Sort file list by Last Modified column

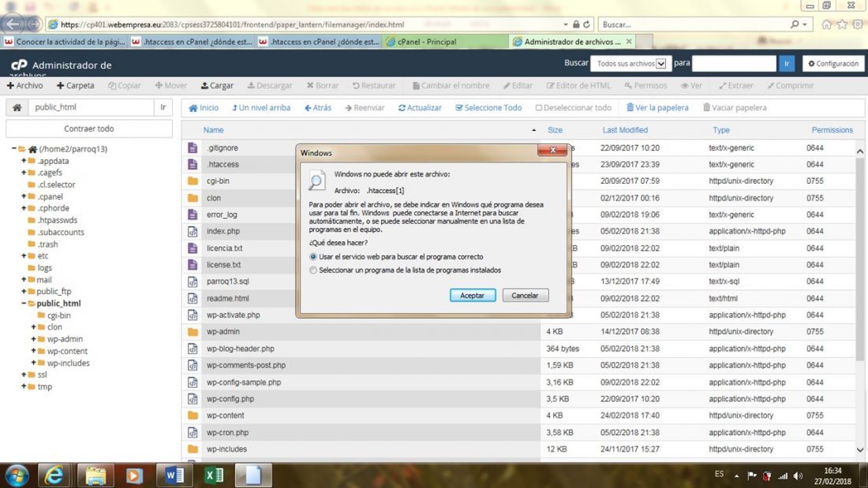(x=624, y=130)
